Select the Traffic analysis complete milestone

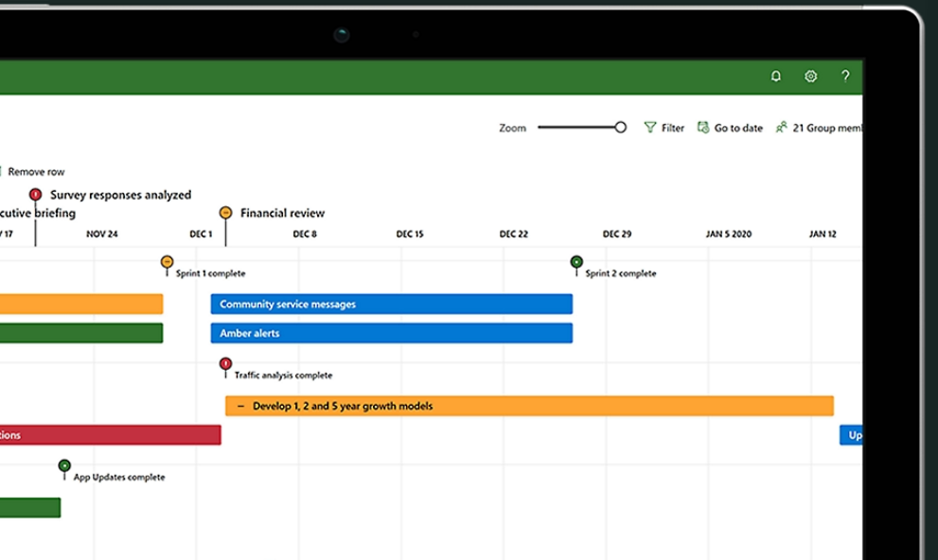pos(225,363)
